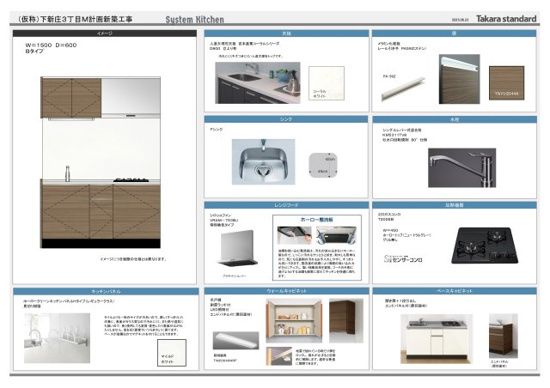Image resolution: width=550 pixels, height=388 pixels.
Task: Open the open wall cabinet shelves photo
Action: 294,321
